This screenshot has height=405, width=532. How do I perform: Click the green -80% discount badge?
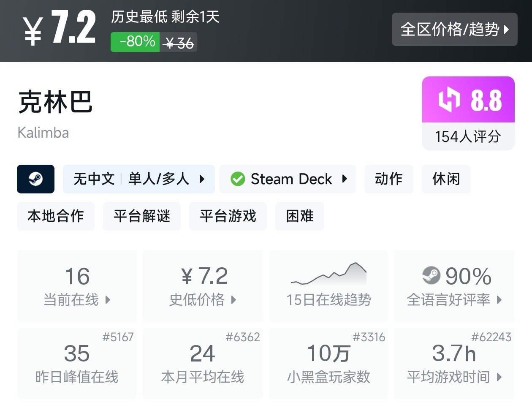(135, 42)
